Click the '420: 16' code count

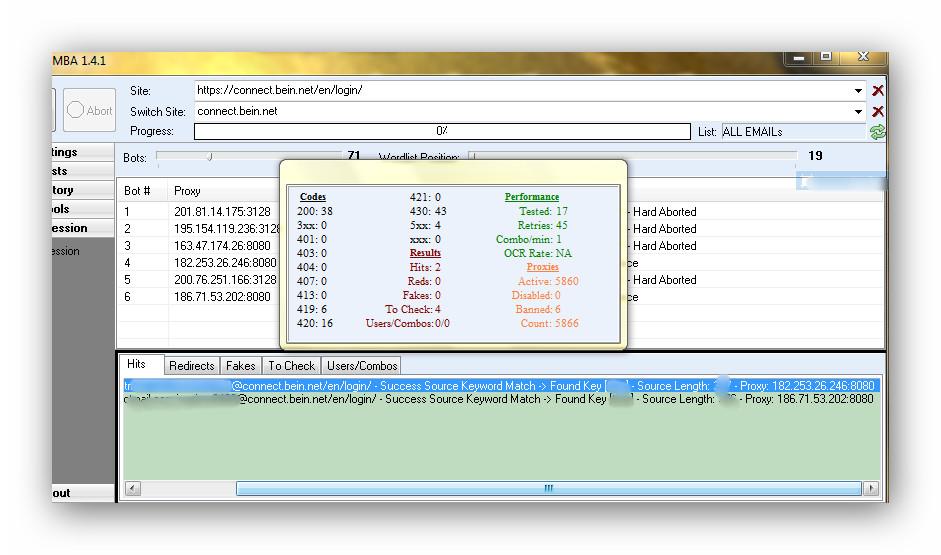click(x=314, y=323)
